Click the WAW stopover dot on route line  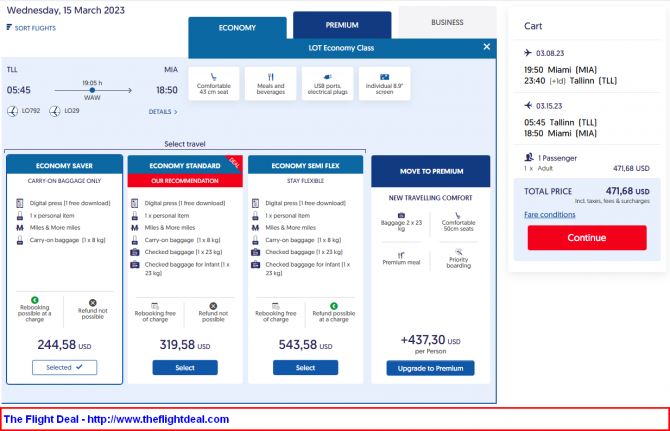tap(92, 90)
